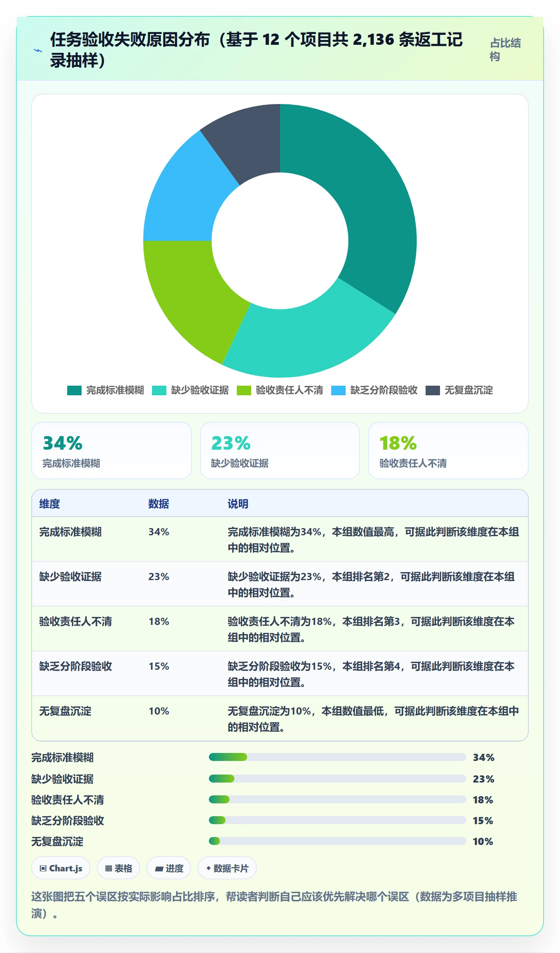
Task: Select the 23% 缺少验收证据 data card
Action: [x=280, y=450]
